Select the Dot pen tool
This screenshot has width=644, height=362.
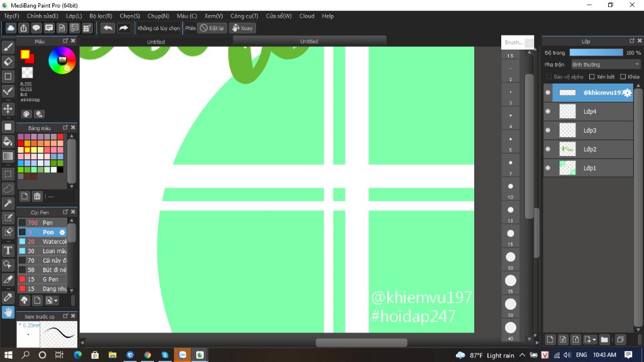pos(8,90)
